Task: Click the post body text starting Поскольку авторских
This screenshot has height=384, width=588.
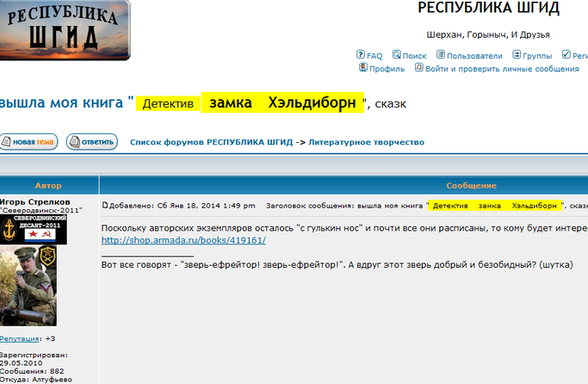Action: click(344, 228)
